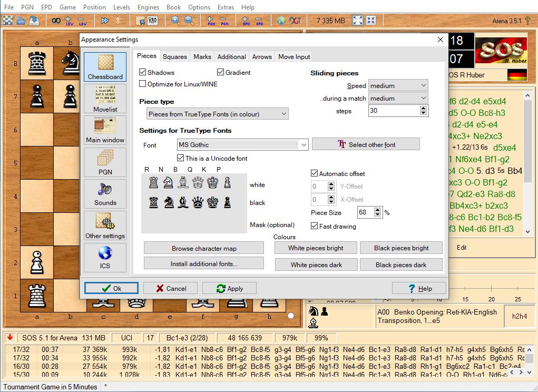Click the Cancel button
The image size is (538, 392).
[170, 288]
